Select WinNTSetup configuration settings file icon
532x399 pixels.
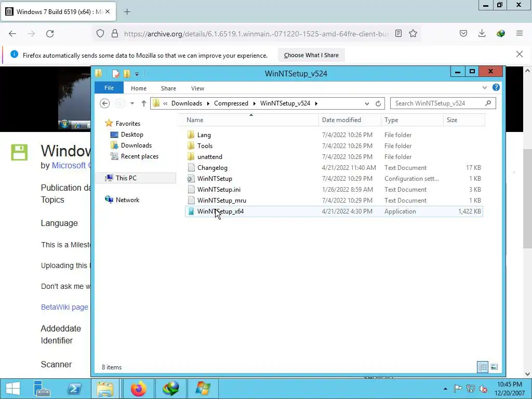tap(191, 179)
